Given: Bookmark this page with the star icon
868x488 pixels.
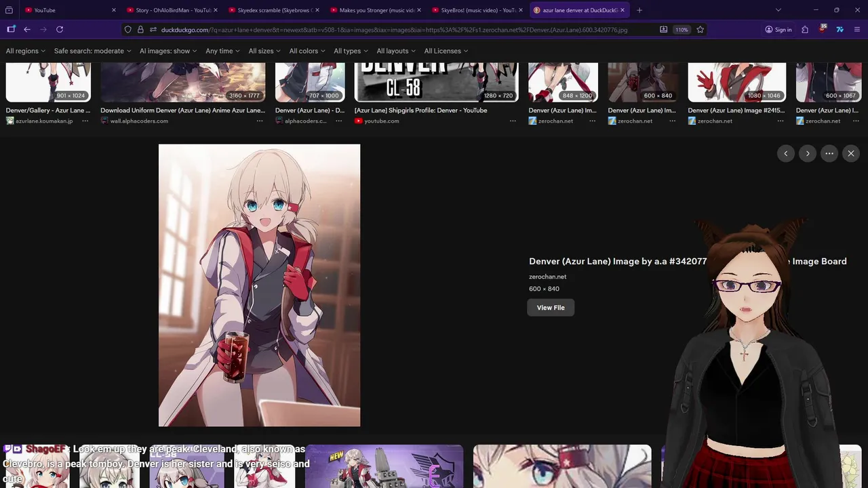Looking at the screenshot, I should (701, 30).
